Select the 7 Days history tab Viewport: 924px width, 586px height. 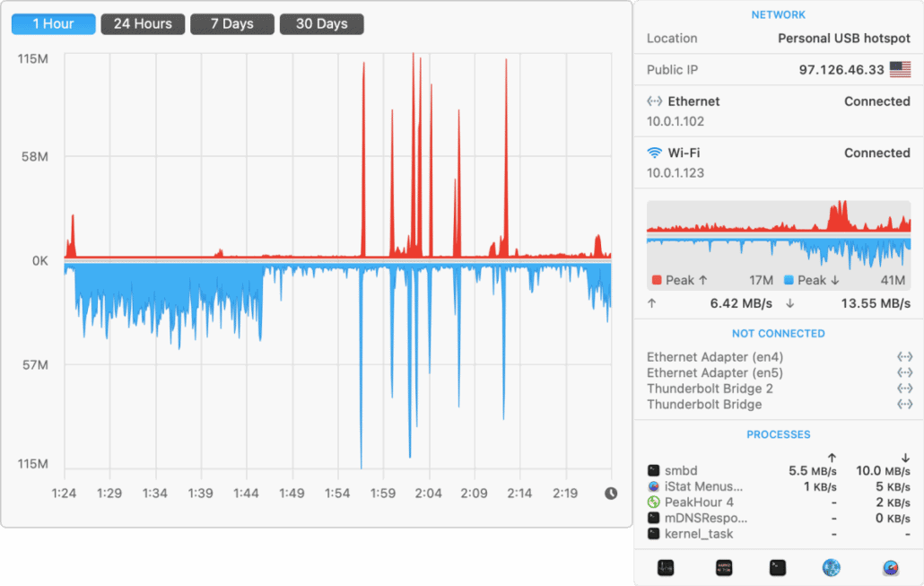(232, 24)
